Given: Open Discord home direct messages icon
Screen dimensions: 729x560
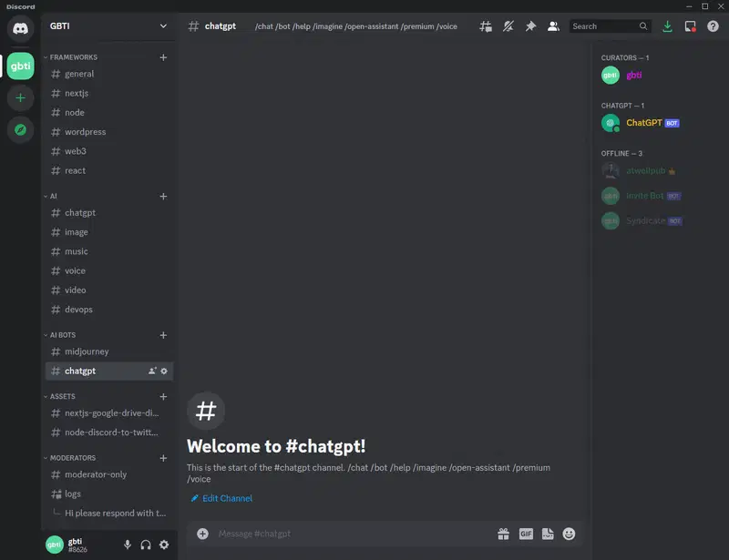Looking at the screenshot, I should click(20, 28).
